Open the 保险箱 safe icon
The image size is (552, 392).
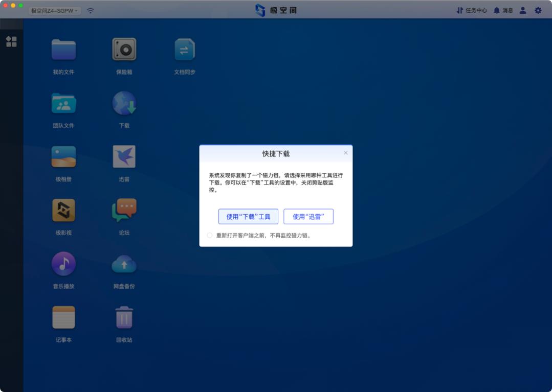(x=124, y=50)
